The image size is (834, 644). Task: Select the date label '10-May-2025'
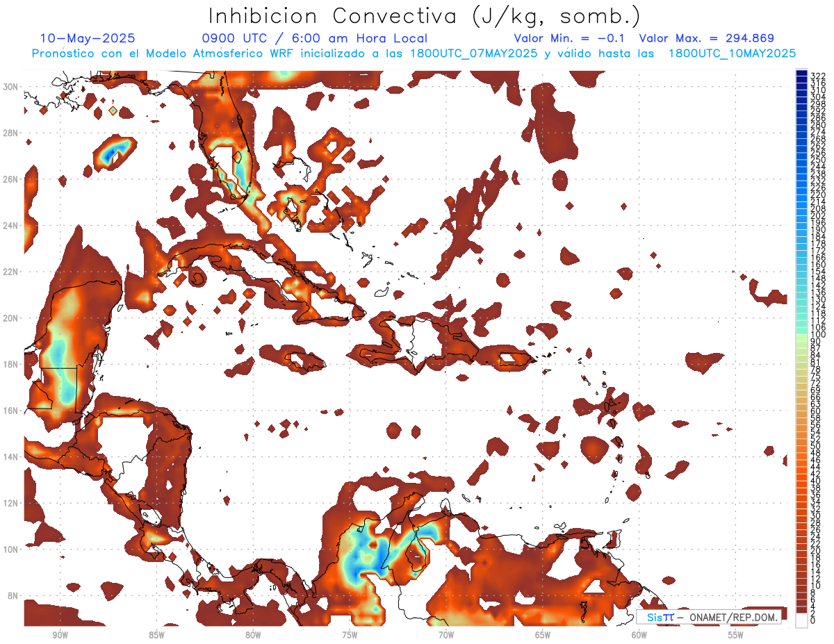coord(88,39)
